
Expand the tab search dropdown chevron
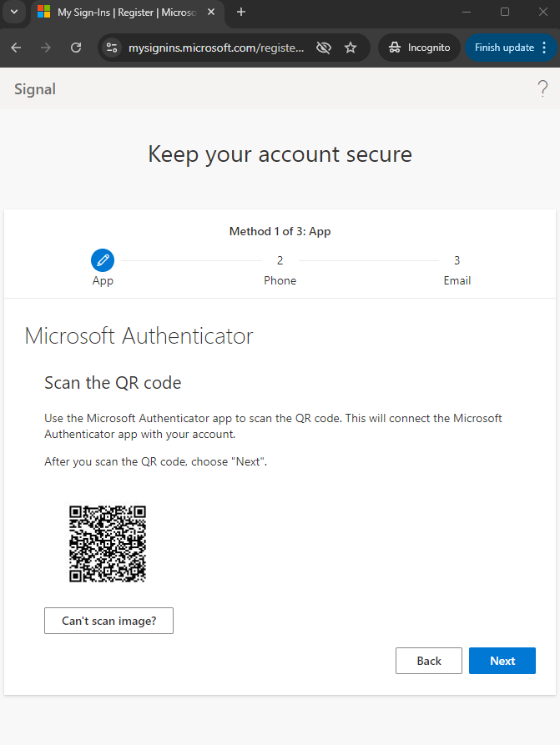click(x=13, y=12)
